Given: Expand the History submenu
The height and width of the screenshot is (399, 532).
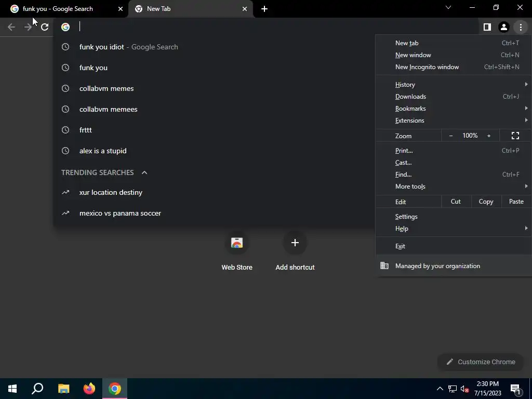Looking at the screenshot, I should (x=454, y=85).
